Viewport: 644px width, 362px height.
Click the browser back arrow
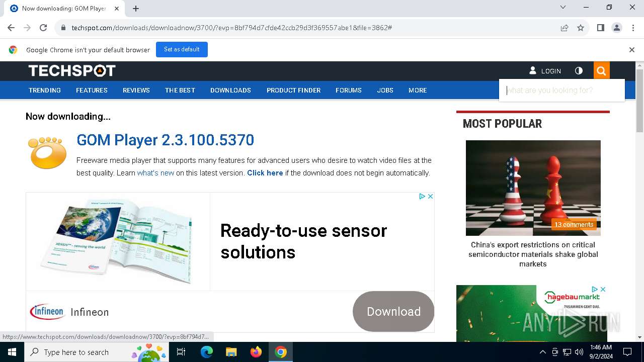pyautogui.click(x=11, y=28)
